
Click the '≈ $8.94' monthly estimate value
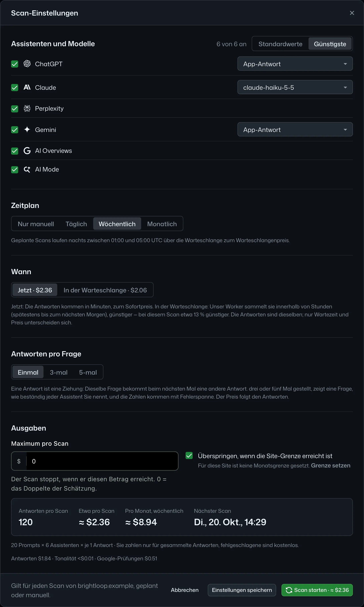[141, 522]
